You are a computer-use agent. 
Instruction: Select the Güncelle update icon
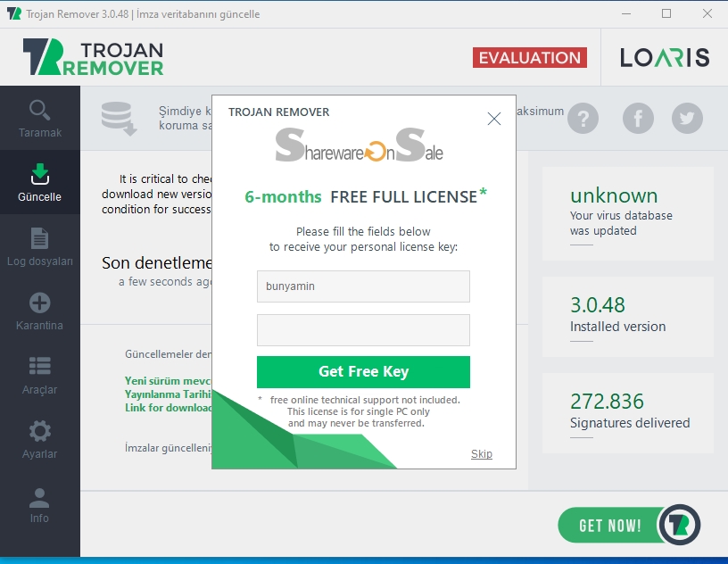[39, 174]
